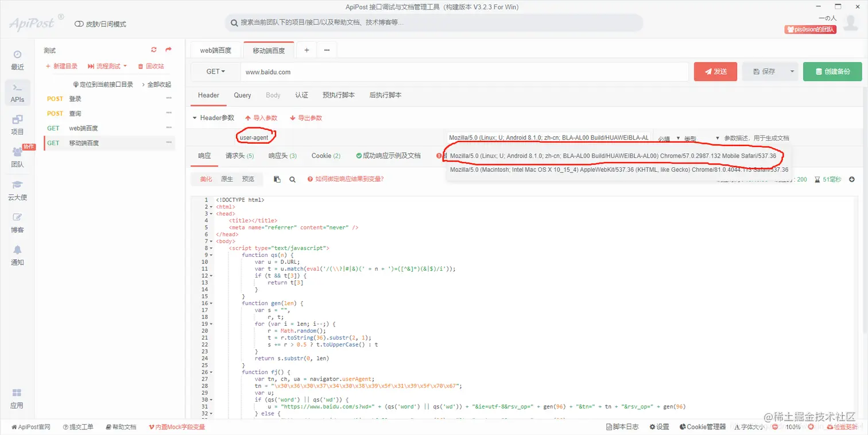Open the 最近 recent sidebar section

[17, 60]
